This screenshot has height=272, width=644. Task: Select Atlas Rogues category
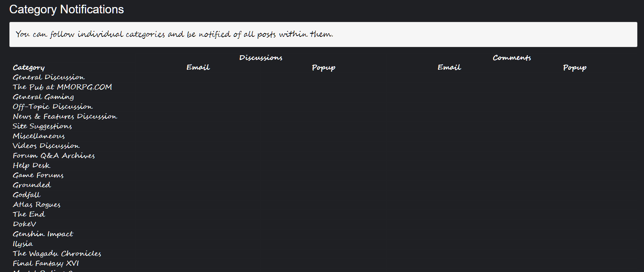pos(36,205)
